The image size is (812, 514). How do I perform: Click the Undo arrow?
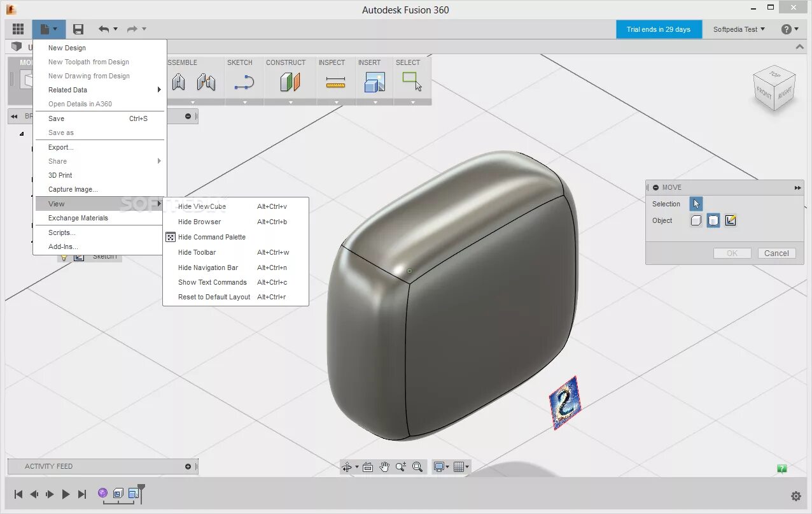pyautogui.click(x=104, y=29)
